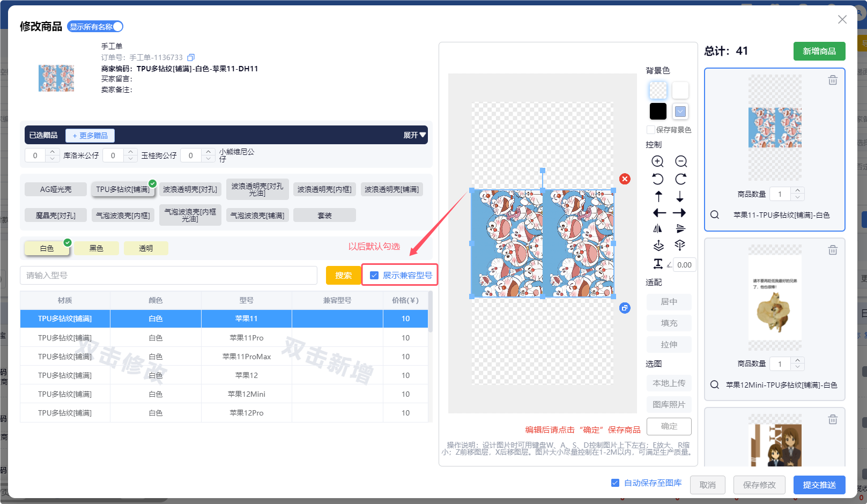Toggle the 显示所有名称 switch
The image size is (867, 504).
95,27
